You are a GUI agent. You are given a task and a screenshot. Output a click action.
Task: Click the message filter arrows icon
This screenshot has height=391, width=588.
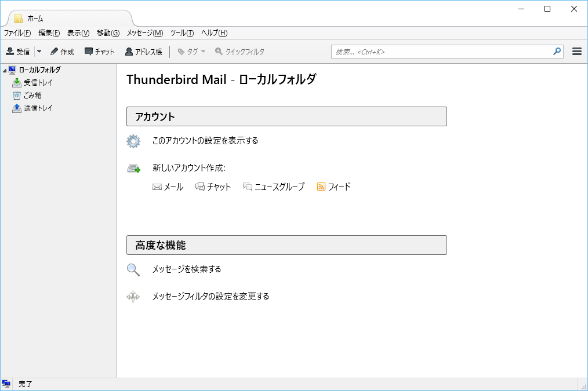point(133,297)
